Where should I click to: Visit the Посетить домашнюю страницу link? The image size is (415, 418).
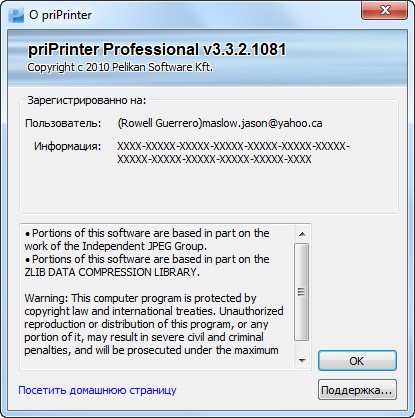[x=97, y=390]
